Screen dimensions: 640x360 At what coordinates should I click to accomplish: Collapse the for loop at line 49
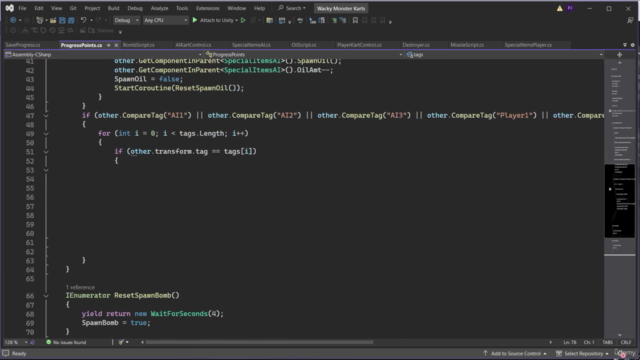[46, 133]
